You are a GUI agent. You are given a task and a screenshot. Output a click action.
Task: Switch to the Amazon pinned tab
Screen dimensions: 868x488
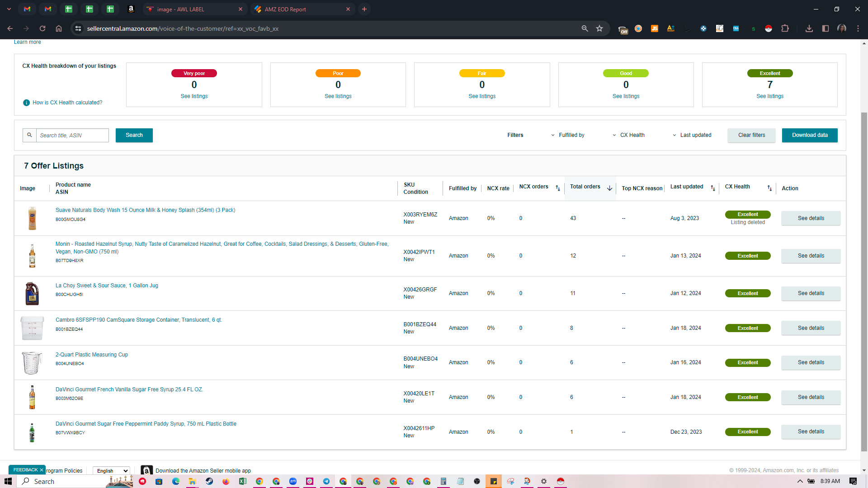131,9
